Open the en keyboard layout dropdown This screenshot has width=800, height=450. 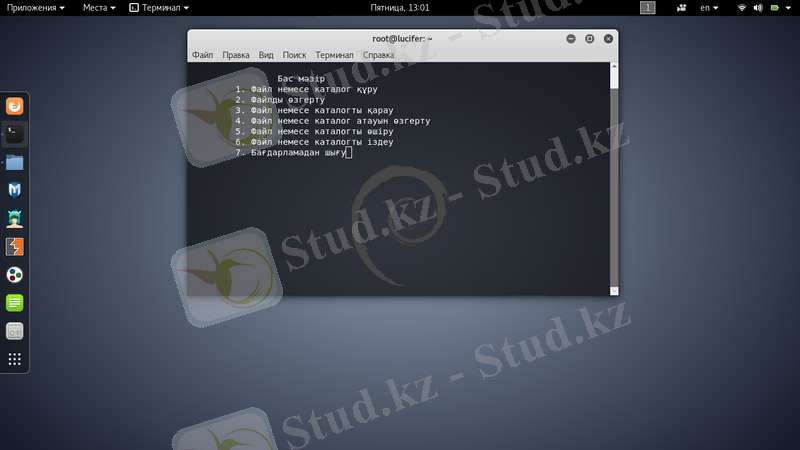pos(710,7)
